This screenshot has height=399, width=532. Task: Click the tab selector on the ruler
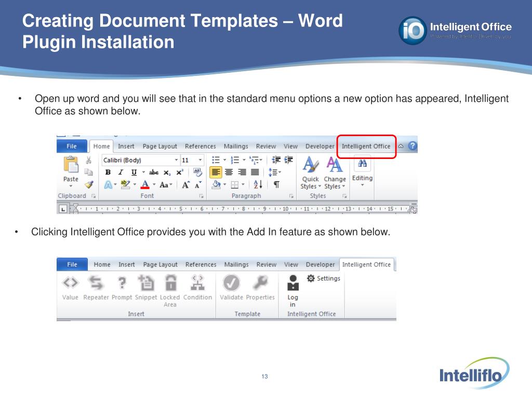pyautogui.click(x=63, y=209)
